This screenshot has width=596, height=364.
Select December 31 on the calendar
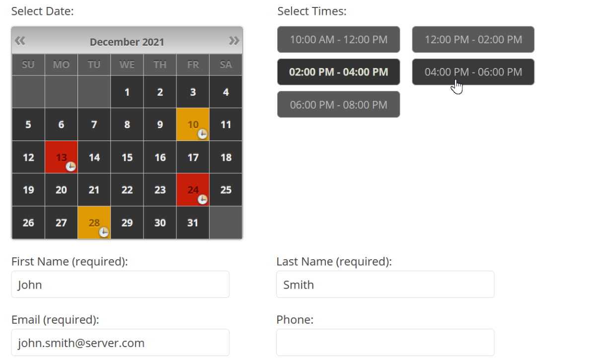point(193,222)
